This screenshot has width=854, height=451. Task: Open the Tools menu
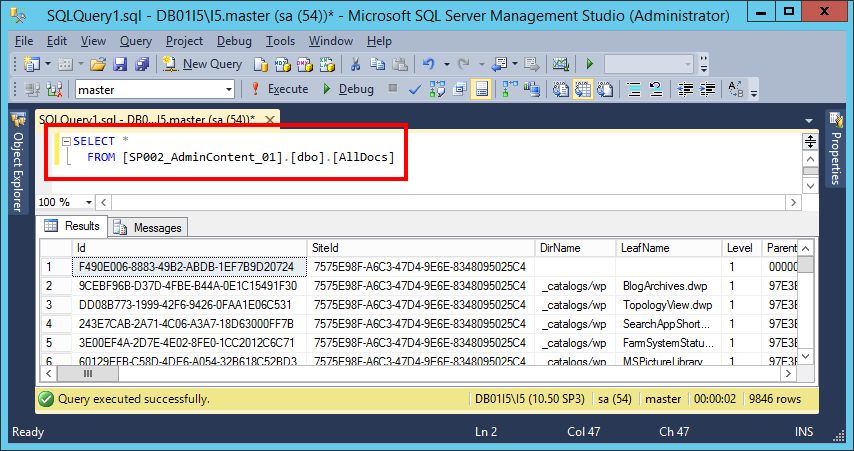coord(280,41)
